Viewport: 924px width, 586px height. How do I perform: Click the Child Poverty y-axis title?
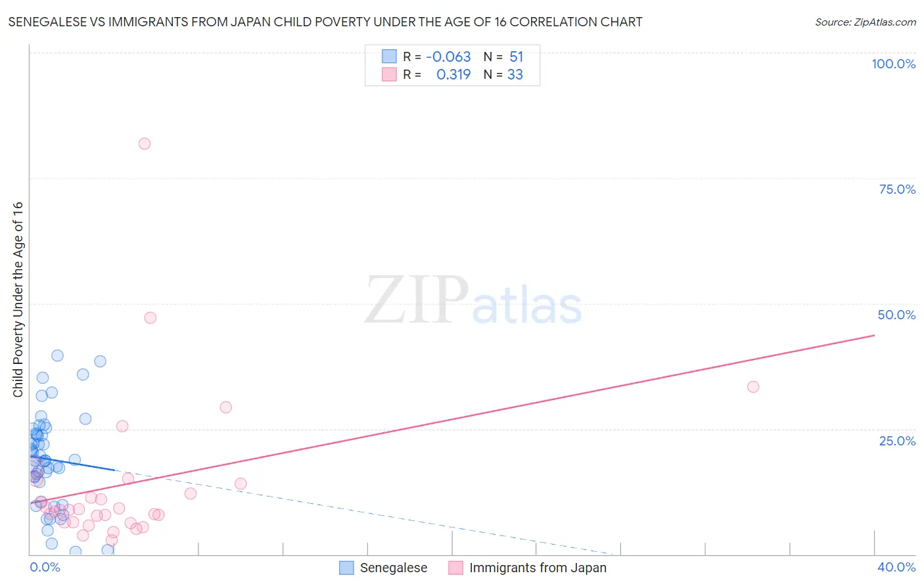tap(18, 300)
